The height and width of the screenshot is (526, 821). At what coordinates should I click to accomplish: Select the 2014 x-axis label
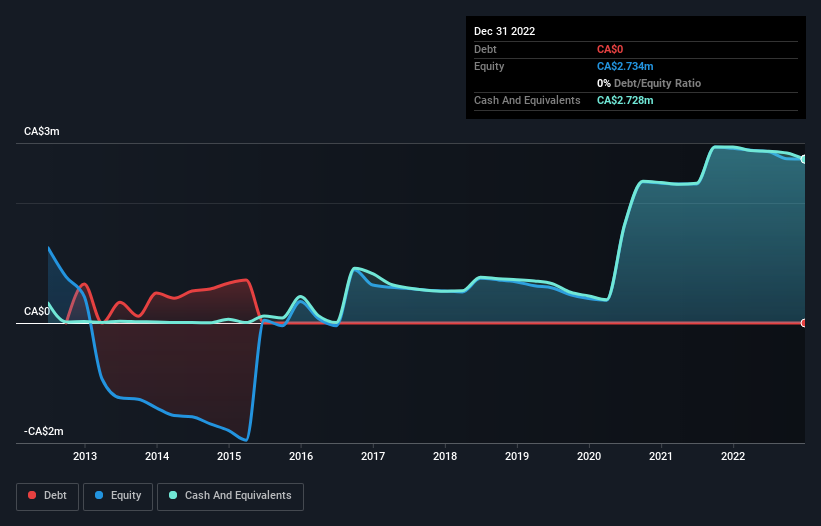pyautogui.click(x=157, y=456)
